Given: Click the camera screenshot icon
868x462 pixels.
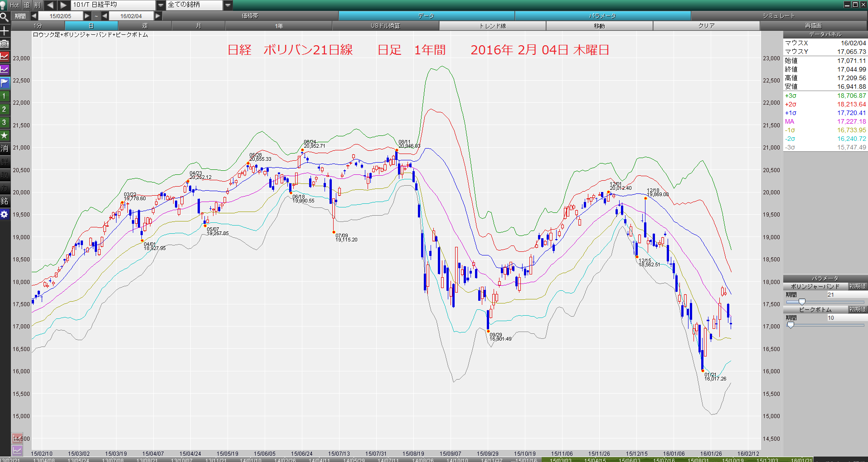Looking at the screenshot, I should 5,44.
